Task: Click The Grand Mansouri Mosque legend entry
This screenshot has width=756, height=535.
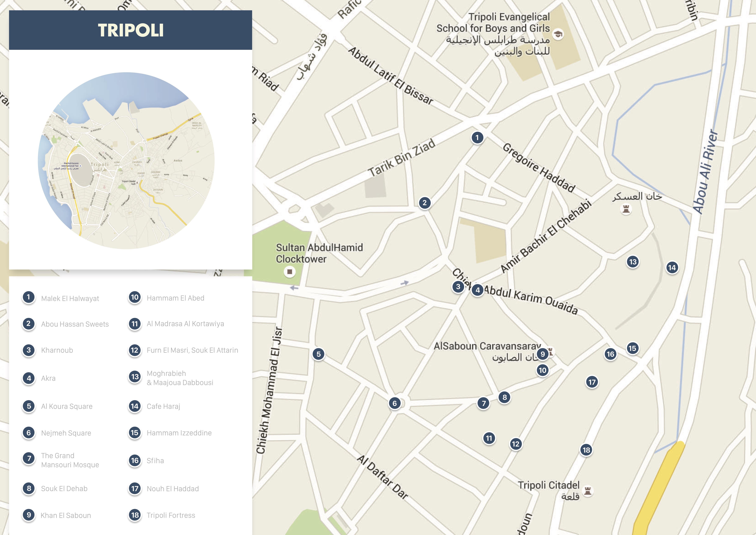Action: tap(70, 460)
